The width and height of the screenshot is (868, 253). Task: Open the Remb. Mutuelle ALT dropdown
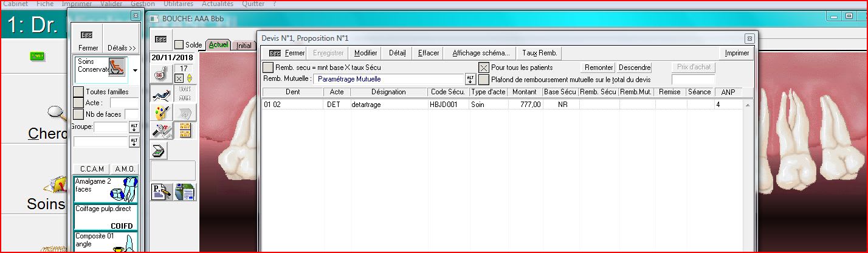[x=470, y=79]
